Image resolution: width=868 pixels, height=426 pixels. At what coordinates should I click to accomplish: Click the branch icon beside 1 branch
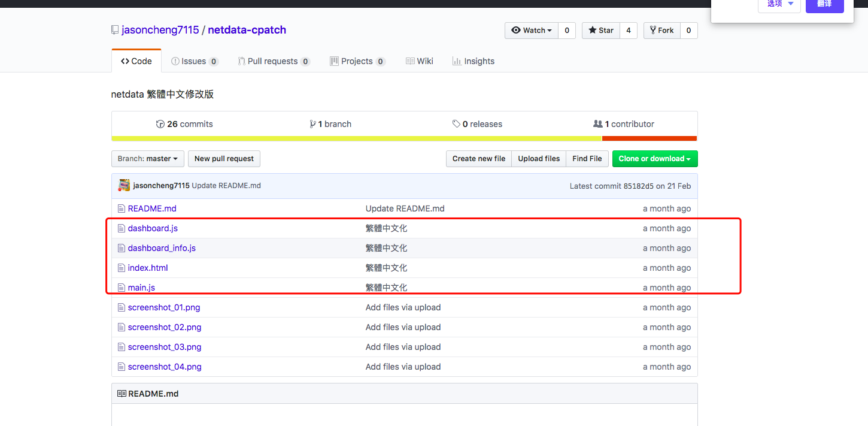tap(312, 124)
